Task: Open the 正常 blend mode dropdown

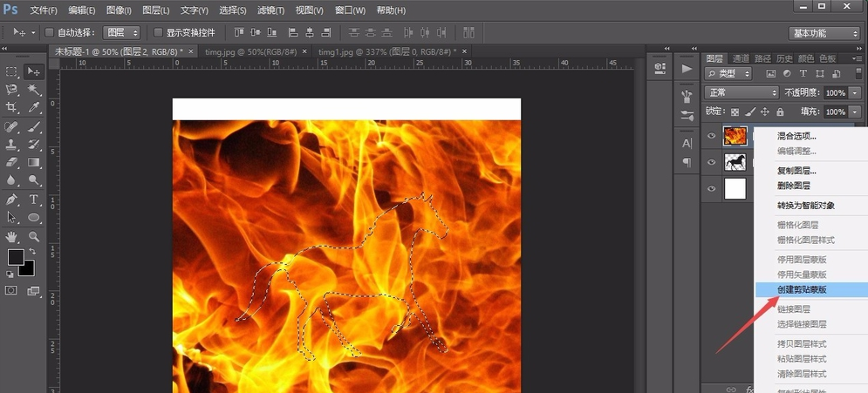Action: (741, 92)
